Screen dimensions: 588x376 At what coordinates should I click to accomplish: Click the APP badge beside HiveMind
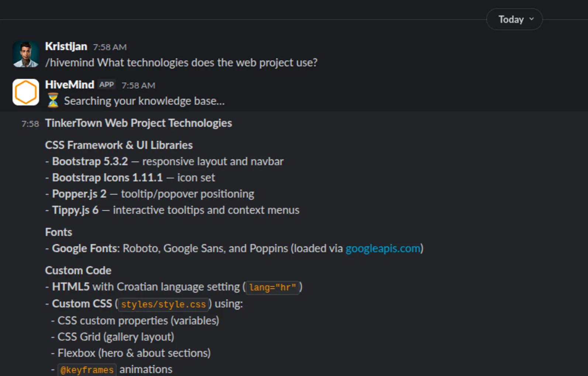pos(107,85)
